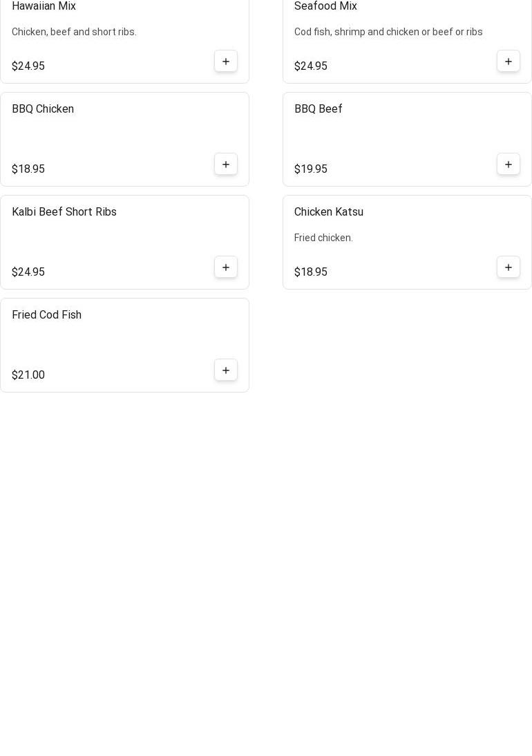Image resolution: width=532 pixels, height=756 pixels.
Task: Add Seafood Mix with the plus icon
Action: coord(509,62)
